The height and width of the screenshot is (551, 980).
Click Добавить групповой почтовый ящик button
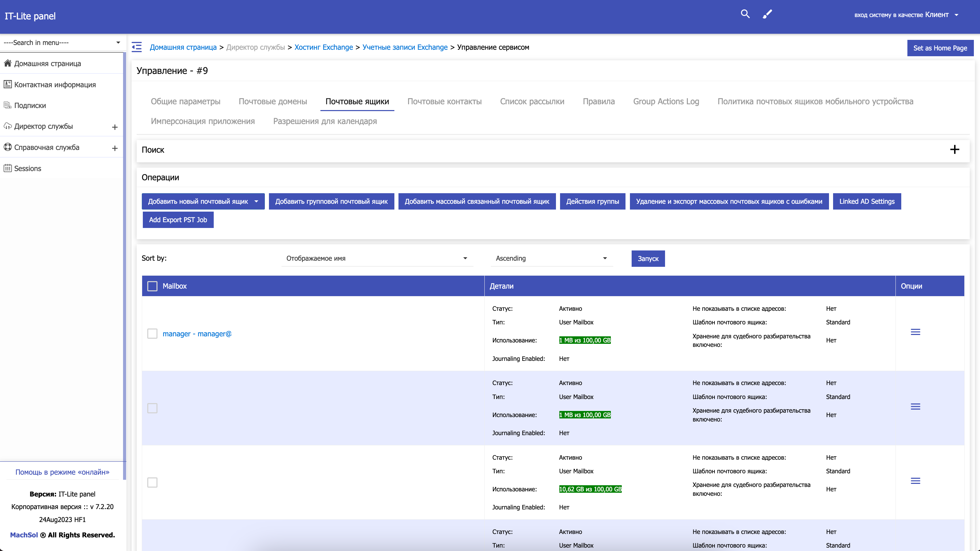pos(331,201)
